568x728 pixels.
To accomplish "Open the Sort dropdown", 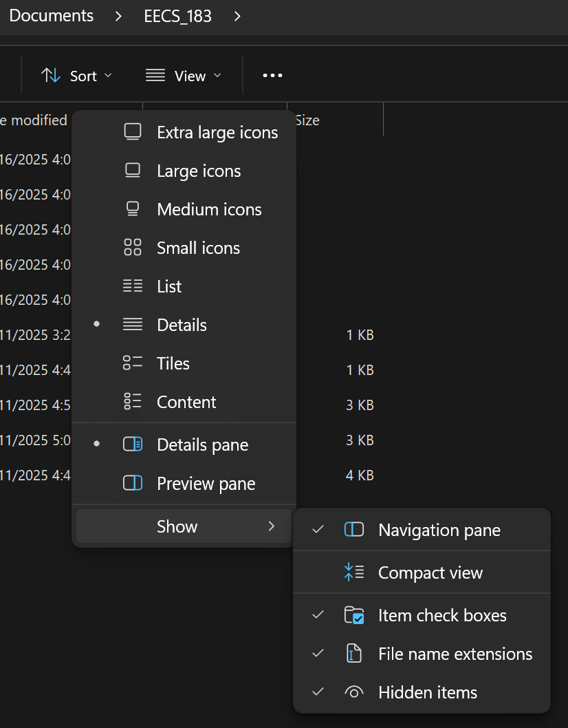I will [x=76, y=76].
